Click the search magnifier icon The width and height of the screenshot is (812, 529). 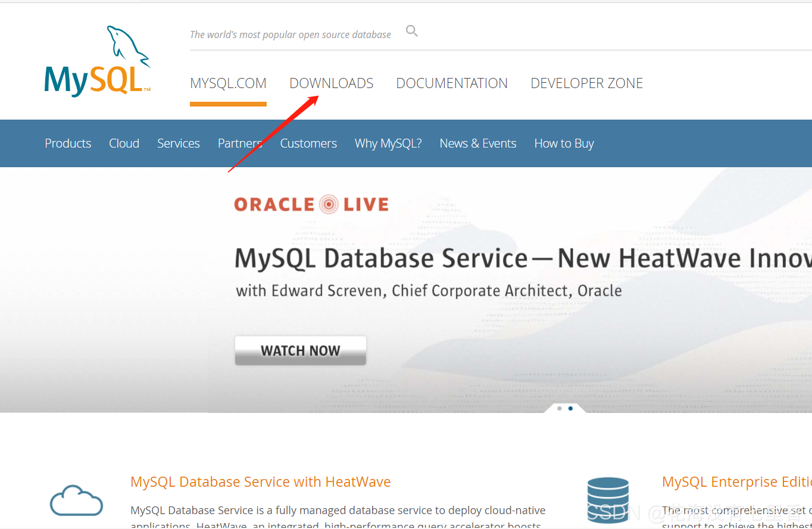(412, 31)
